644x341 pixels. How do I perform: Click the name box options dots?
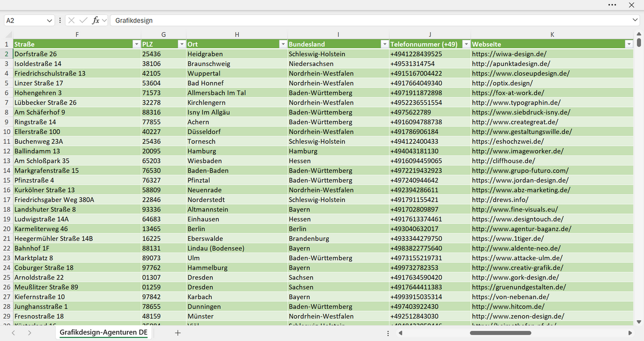coord(60,20)
